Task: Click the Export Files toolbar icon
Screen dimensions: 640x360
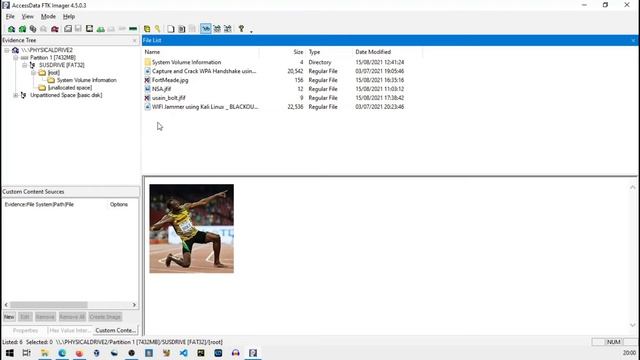Action: coord(171,29)
